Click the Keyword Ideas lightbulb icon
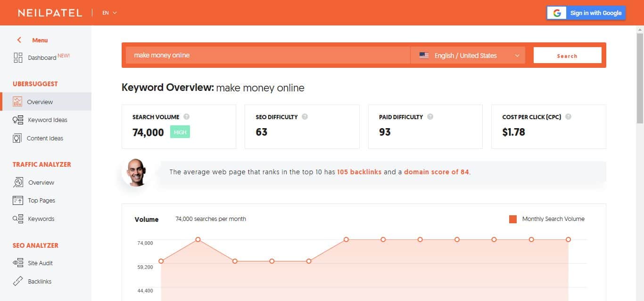Image resolution: width=644 pixels, height=301 pixels. tap(18, 120)
